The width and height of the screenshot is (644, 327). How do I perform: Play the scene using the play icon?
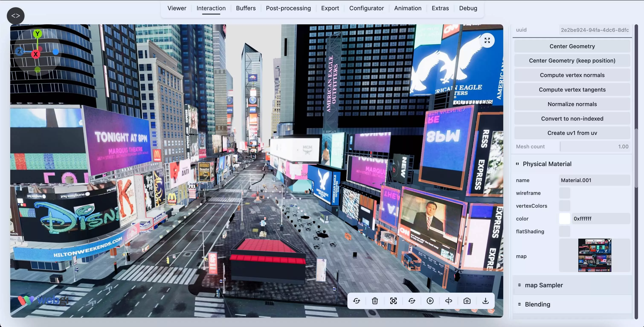tap(430, 301)
